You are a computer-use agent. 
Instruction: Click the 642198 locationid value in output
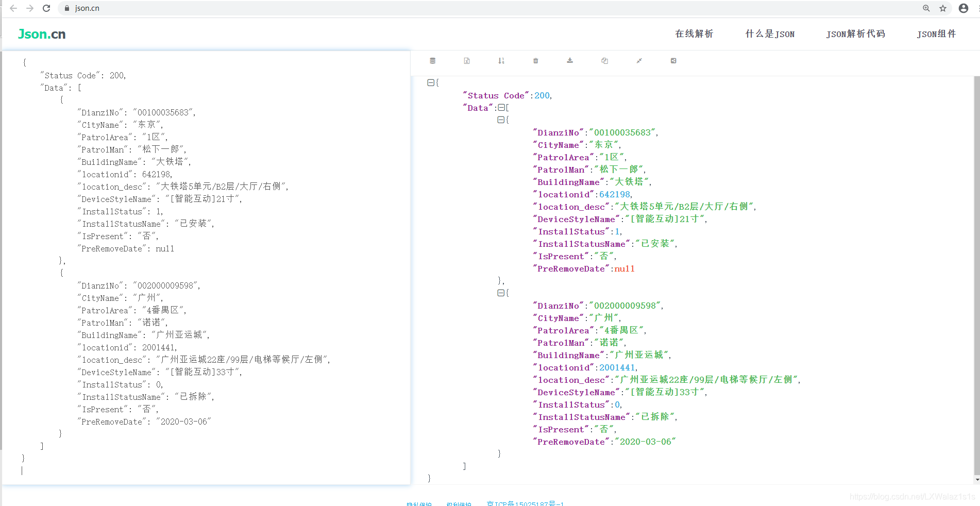coord(615,194)
